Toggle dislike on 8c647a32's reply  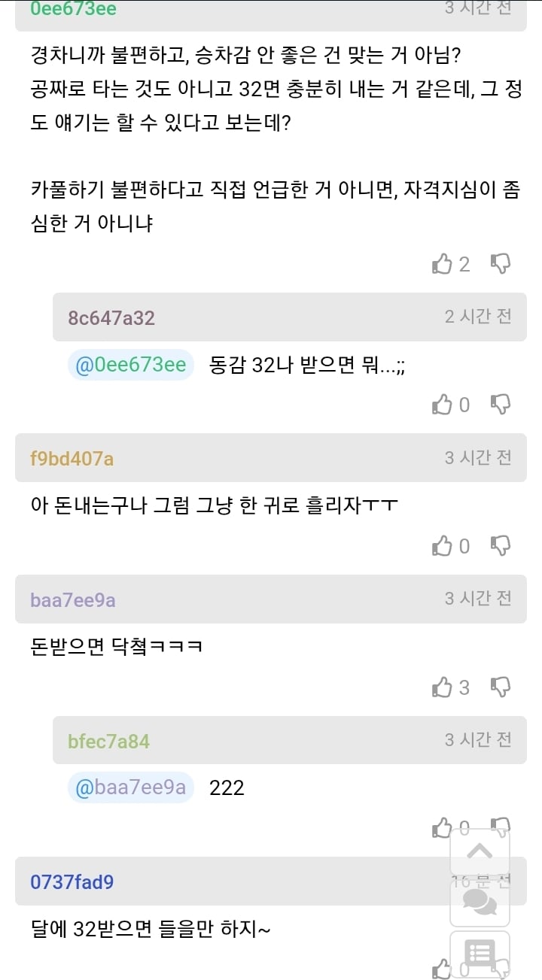pyautogui.click(x=499, y=405)
